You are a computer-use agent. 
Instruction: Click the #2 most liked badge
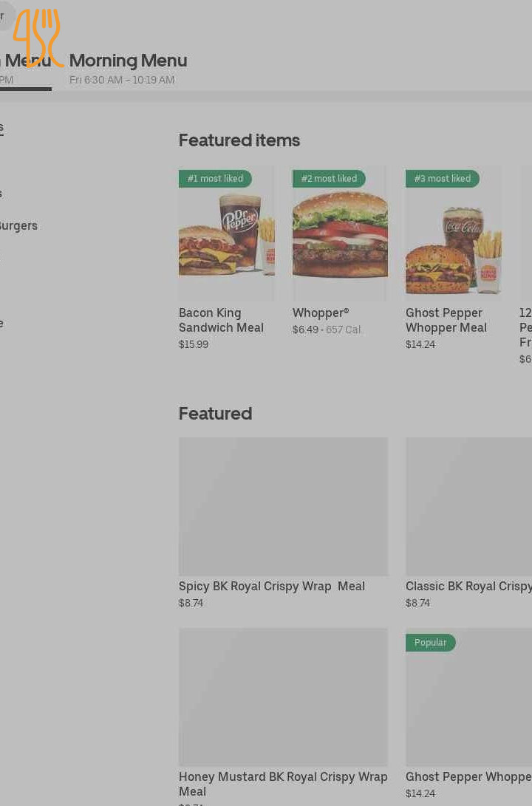(x=329, y=178)
